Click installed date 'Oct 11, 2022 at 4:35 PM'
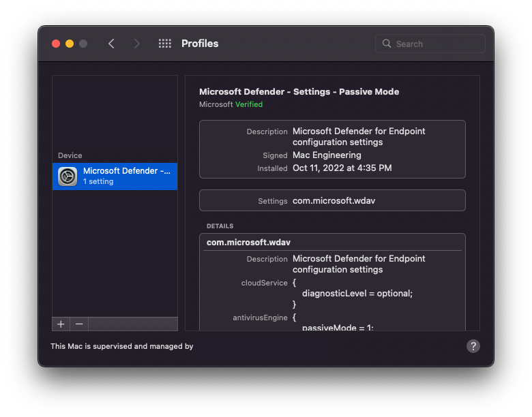Viewport: 532px width, 417px height. click(342, 168)
